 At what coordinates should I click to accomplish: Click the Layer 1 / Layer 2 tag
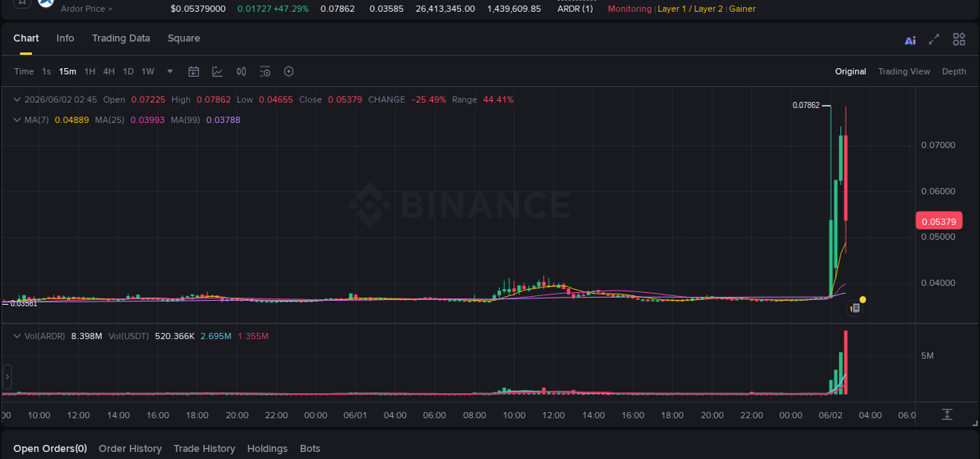click(x=690, y=9)
